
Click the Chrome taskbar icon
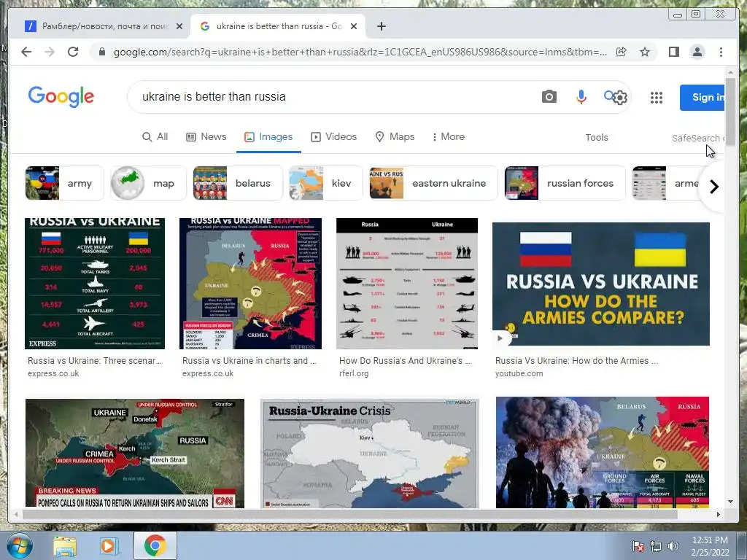click(x=155, y=545)
